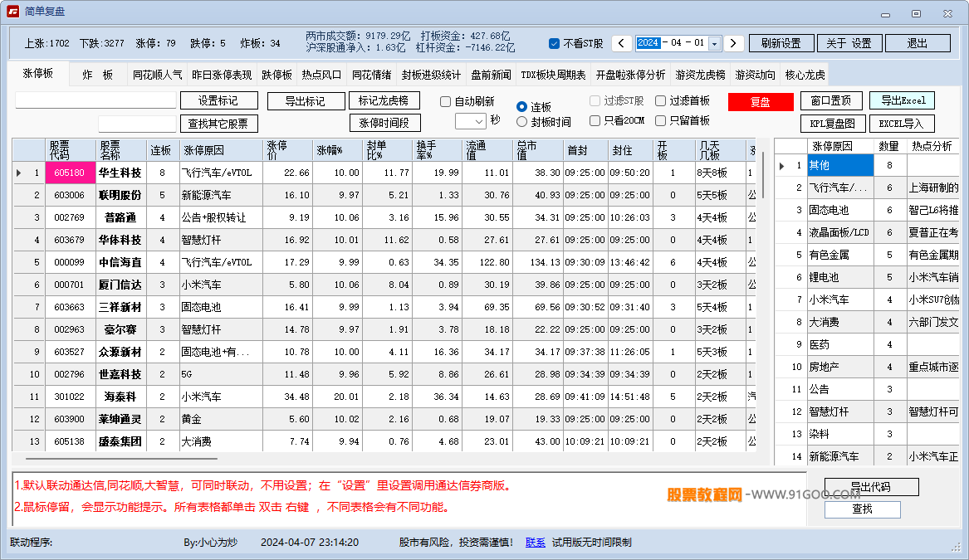Click the 数量 column header in right table
Image resolution: width=969 pixels, height=560 pixels.
(x=888, y=146)
